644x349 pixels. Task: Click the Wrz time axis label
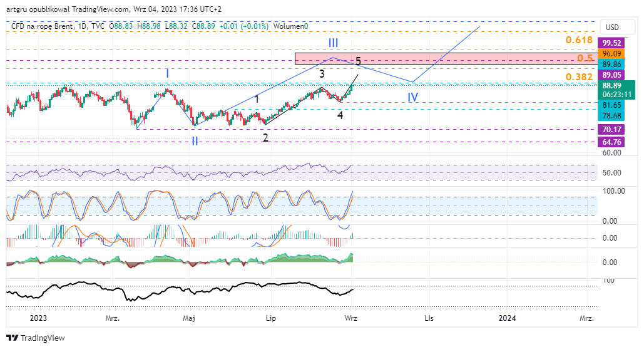(350, 318)
